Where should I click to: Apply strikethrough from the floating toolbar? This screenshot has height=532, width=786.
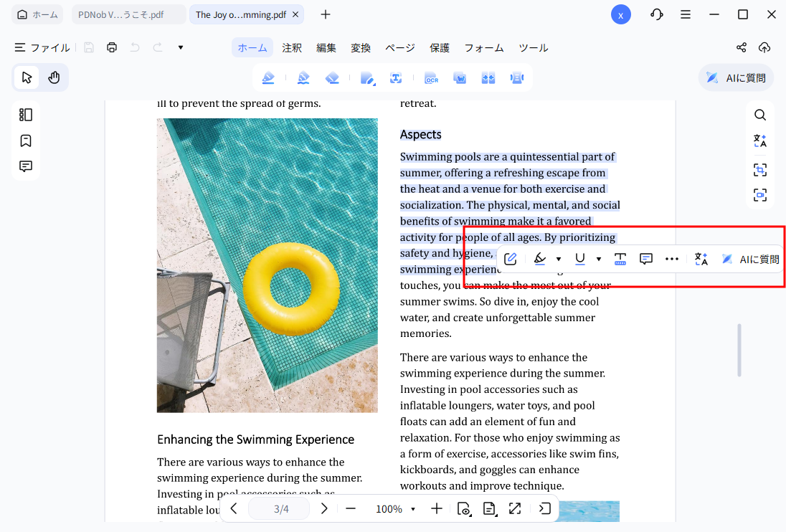pos(620,258)
